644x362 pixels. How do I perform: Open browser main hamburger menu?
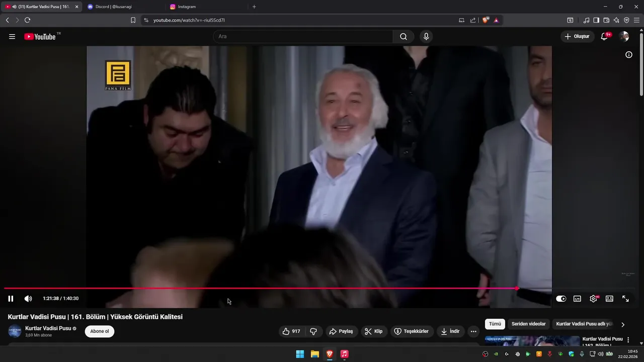(x=636, y=20)
